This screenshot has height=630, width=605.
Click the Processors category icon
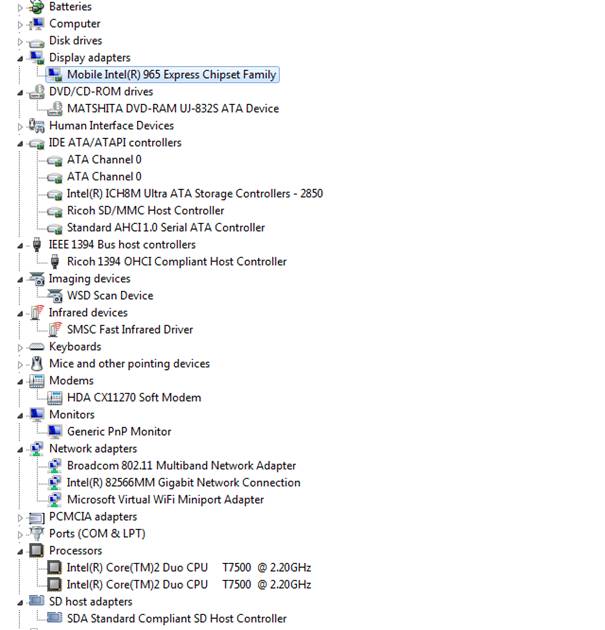37,551
